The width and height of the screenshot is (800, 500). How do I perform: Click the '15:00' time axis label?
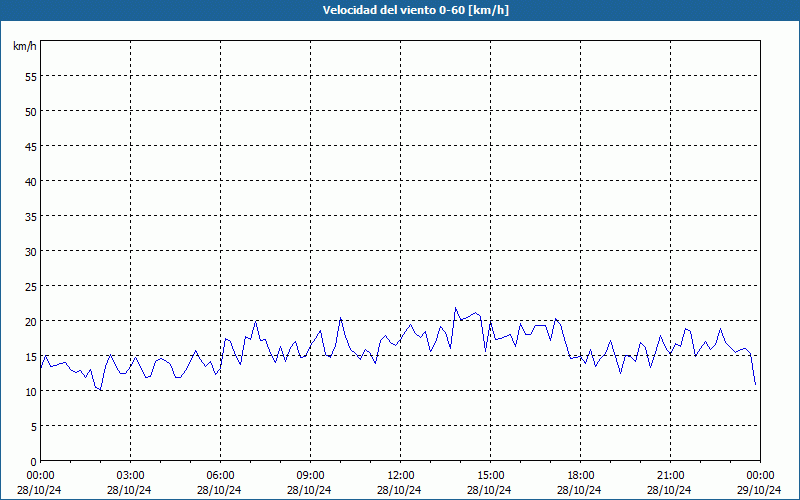tap(490, 476)
